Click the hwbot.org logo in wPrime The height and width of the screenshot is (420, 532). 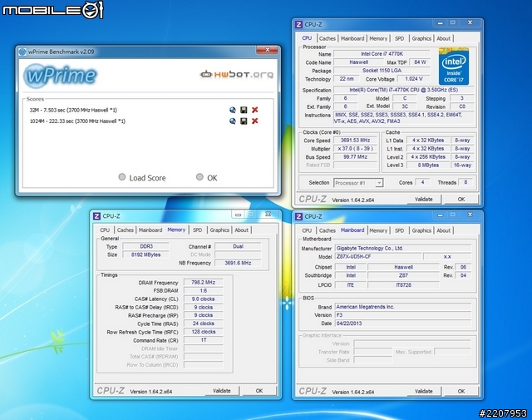point(236,74)
